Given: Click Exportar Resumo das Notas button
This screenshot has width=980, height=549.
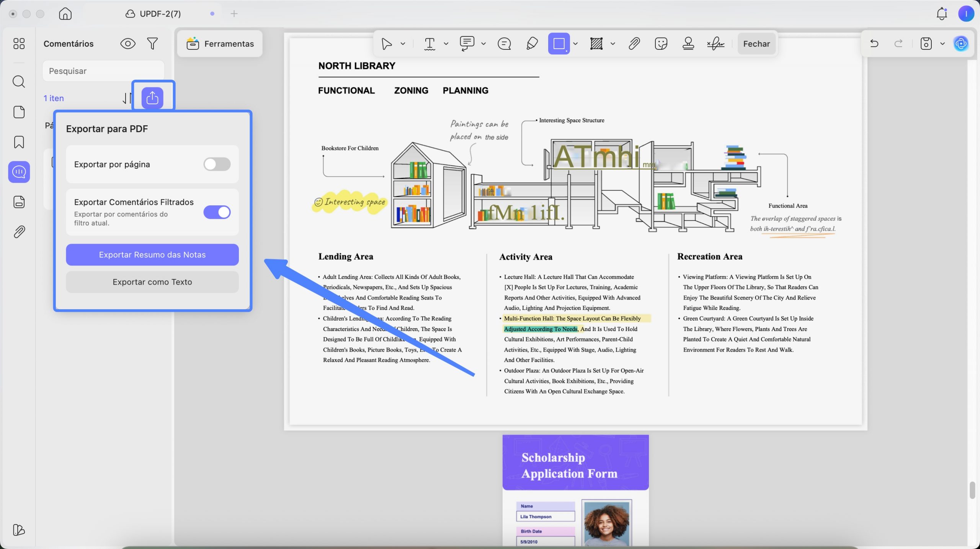Looking at the screenshot, I should 152,255.
